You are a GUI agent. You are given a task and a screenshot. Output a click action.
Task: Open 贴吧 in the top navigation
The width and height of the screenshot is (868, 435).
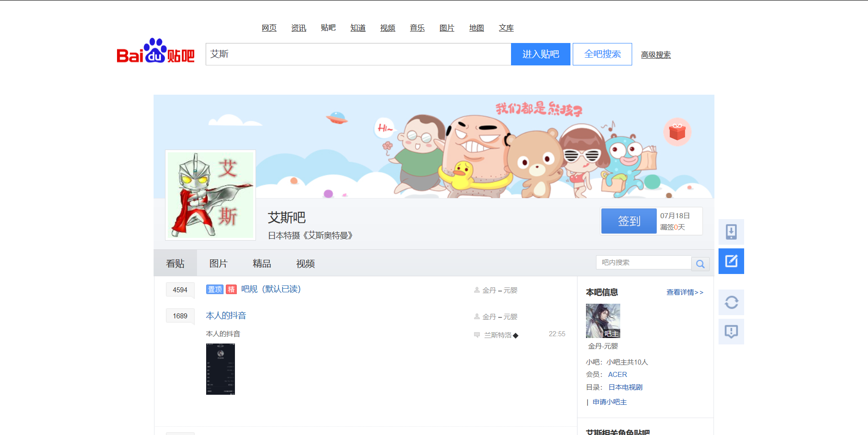tap(328, 28)
